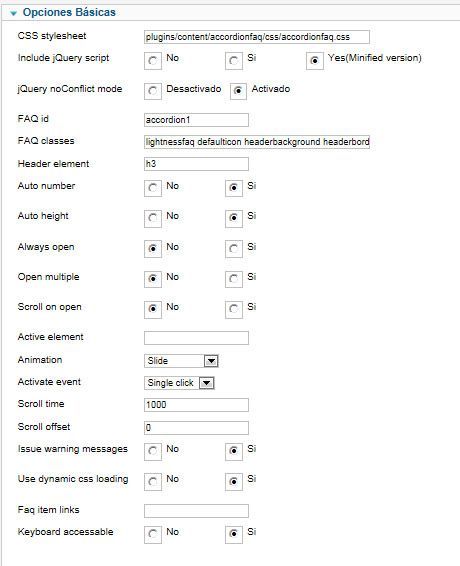The height and width of the screenshot is (566, 460).
Task: Click the Scroll time field
Action: coord(196,405)
